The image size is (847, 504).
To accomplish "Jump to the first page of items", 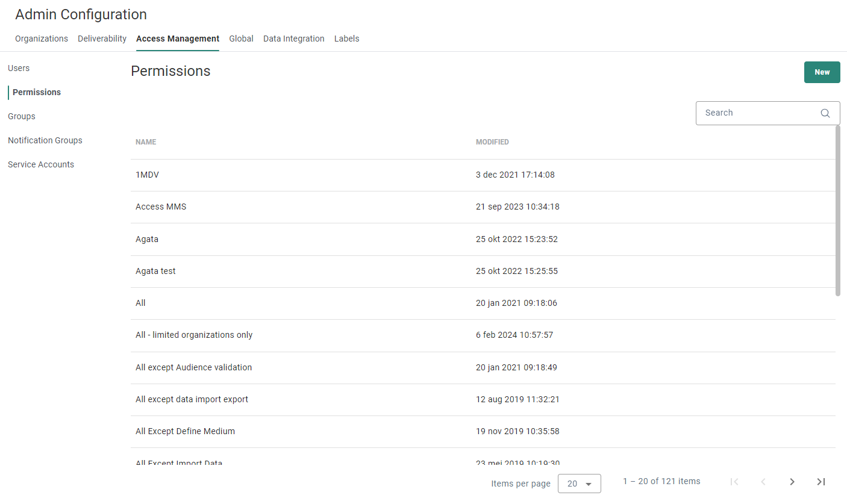I will (734, 482).
